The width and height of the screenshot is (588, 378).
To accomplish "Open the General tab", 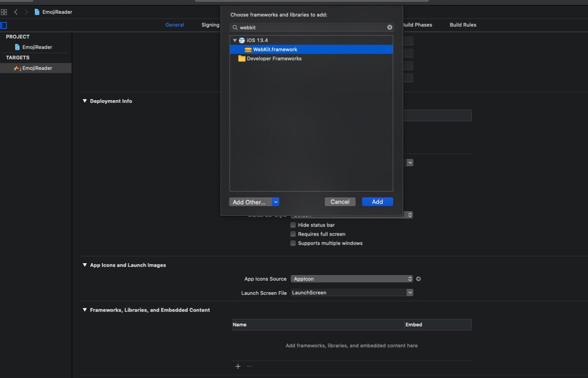I will [175, 25].
